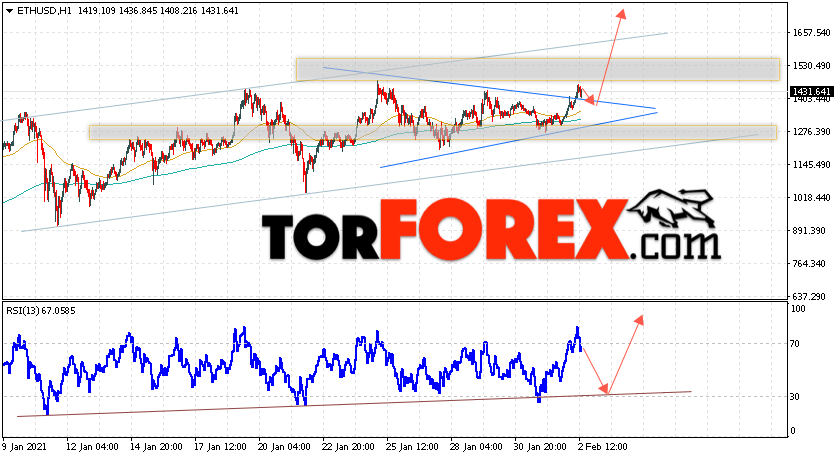
Task: Select the current price label 1431.641
Action: 811,92
